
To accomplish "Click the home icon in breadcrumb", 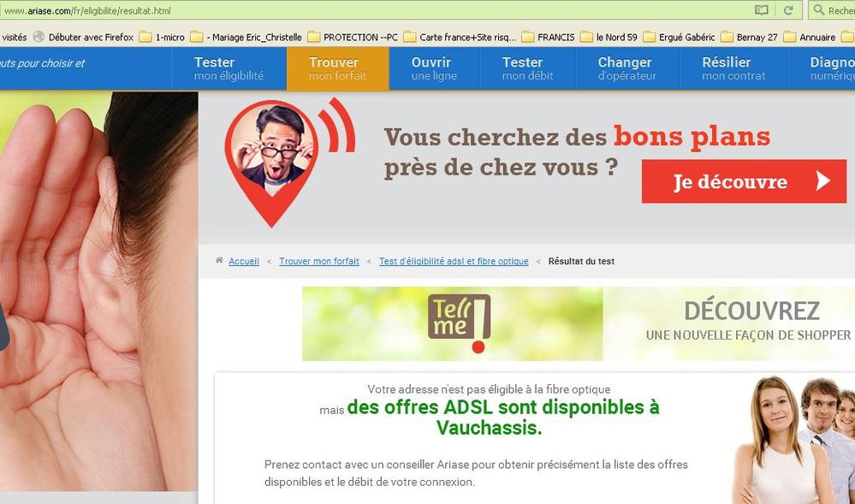I will click(219, 260).
